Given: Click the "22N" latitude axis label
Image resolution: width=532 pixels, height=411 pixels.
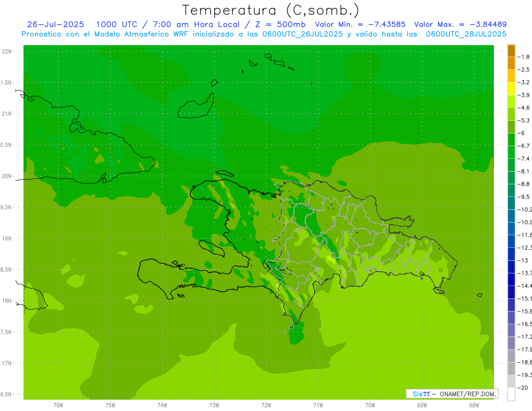Looking at the screenshot, I should click(x=7, y=51).
